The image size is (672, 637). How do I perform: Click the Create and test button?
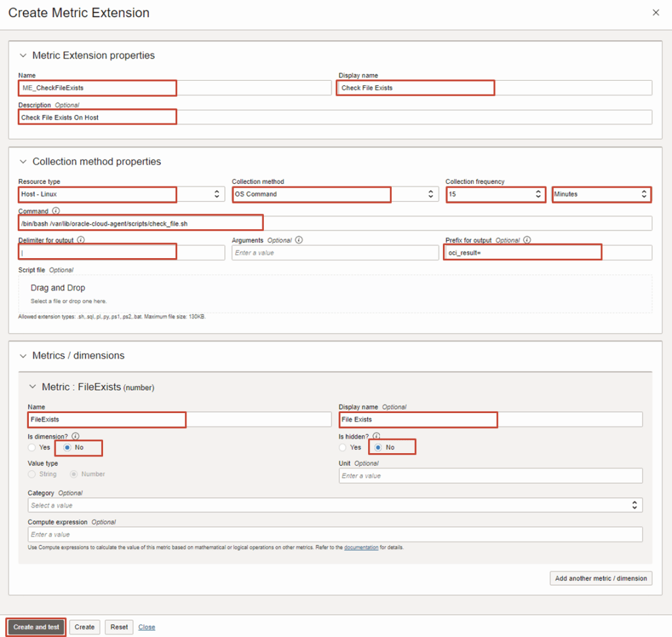[36, 626]
